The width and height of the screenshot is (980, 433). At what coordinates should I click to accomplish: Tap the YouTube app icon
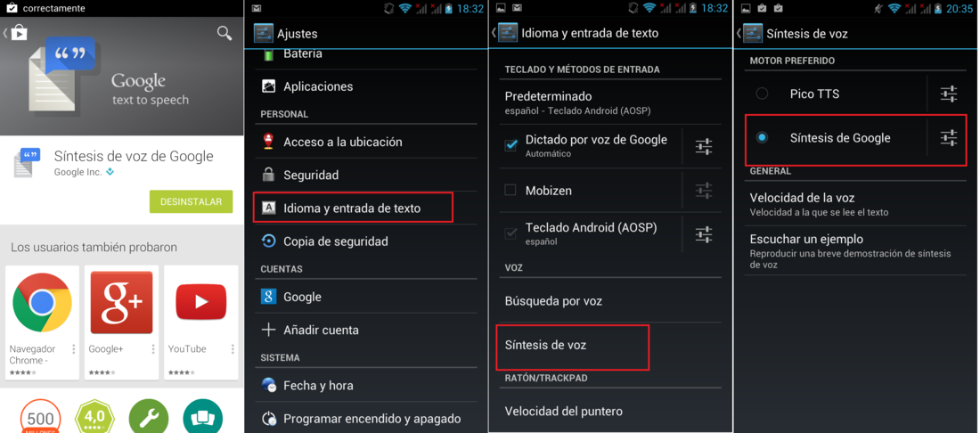pos(200,302)
